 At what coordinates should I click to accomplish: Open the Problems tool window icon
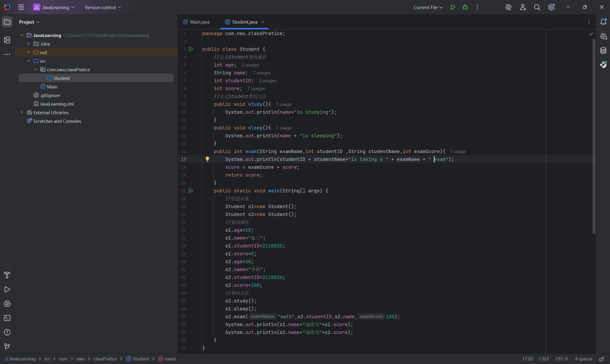[7, 332]
